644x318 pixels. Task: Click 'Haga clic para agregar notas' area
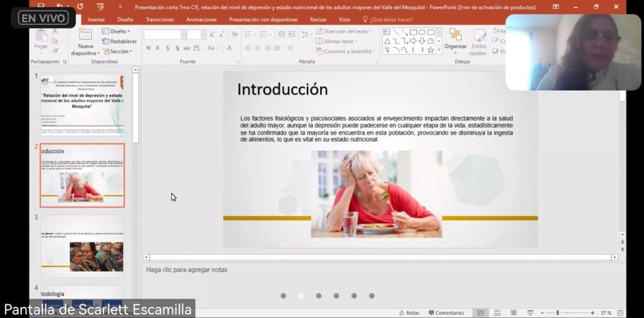(x=187, y=270)
